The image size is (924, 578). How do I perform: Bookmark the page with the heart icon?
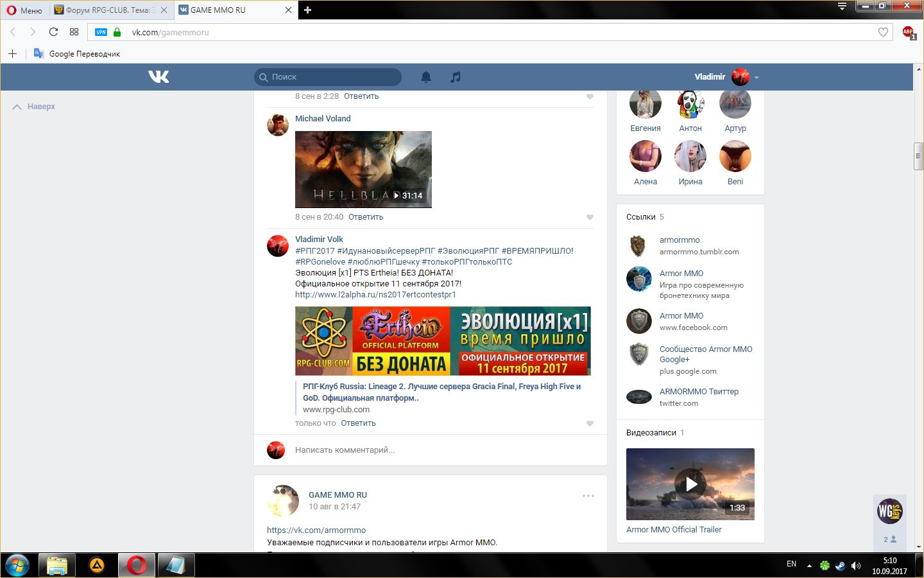pyautogui.click(x=884, y=32)
